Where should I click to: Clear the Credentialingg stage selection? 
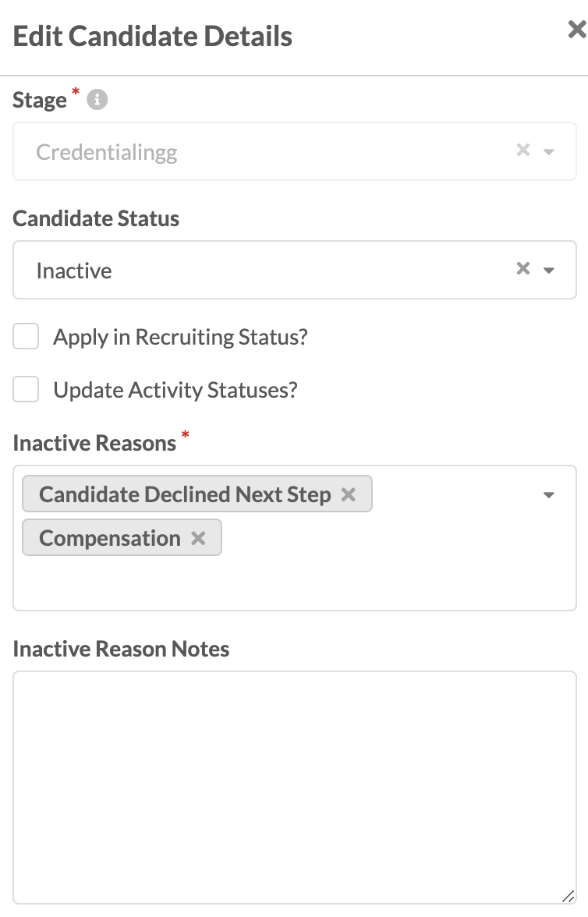click(523, 150)
